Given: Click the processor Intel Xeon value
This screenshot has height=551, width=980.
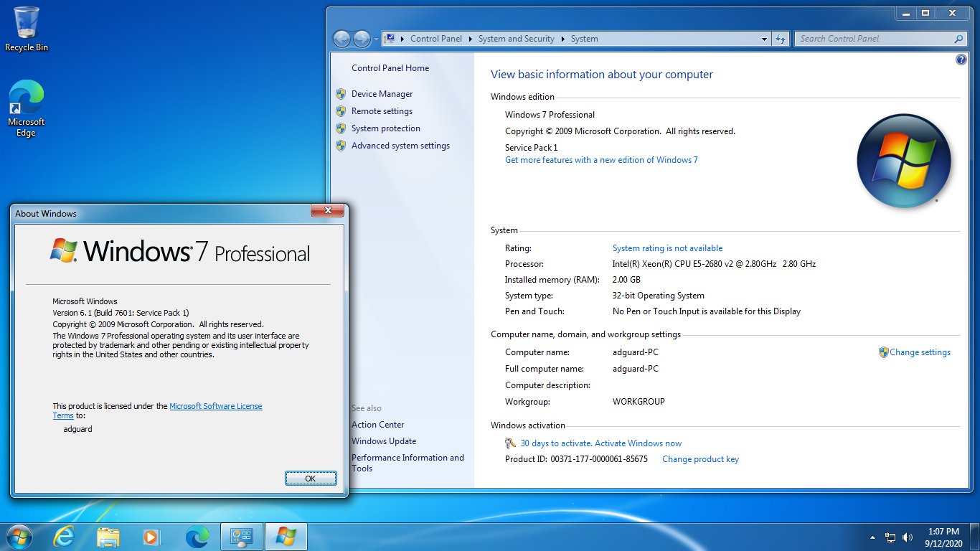Looking at the screenshot, I should (x=714, y=264).
